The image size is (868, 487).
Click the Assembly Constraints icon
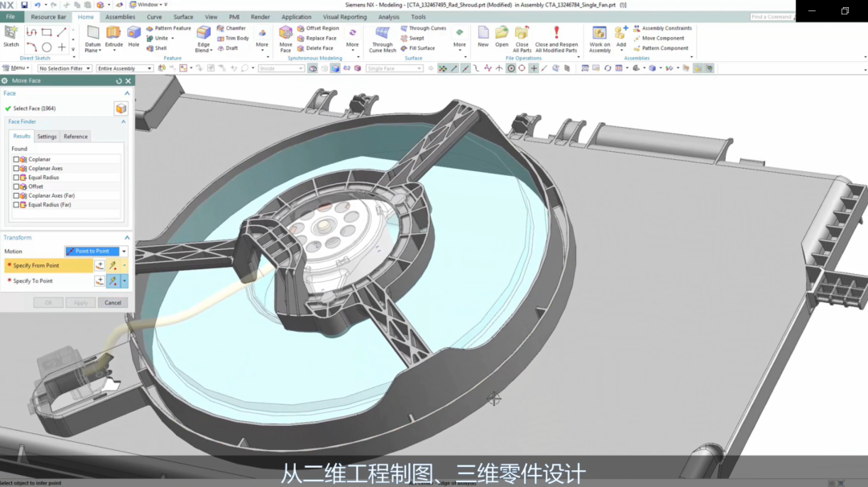coord(635,27)
